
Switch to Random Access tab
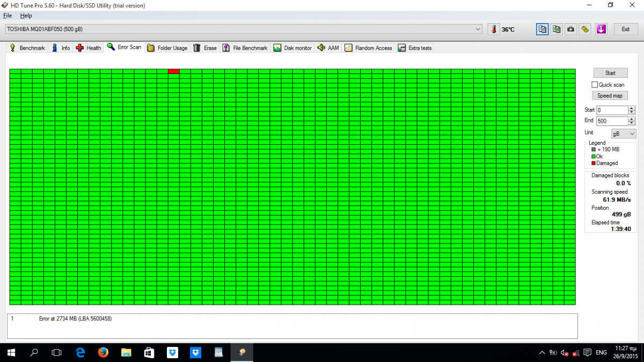369,48
